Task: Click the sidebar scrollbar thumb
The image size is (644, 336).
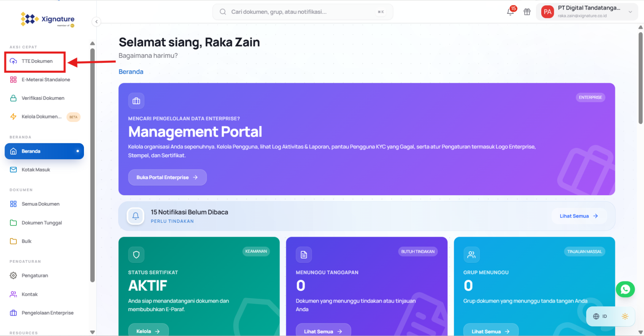Action: coord(92,165)
